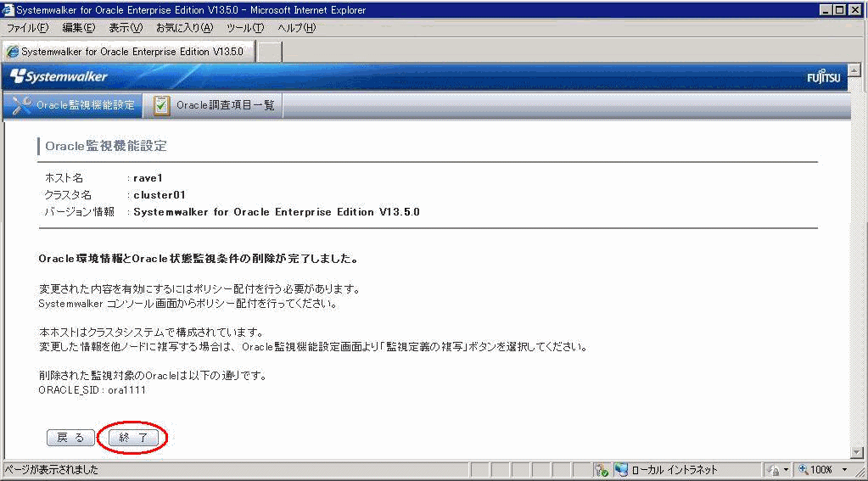Screen dimensions: 868x481
Task: Open the 表示(V) menu
Action: coord(126,28)
